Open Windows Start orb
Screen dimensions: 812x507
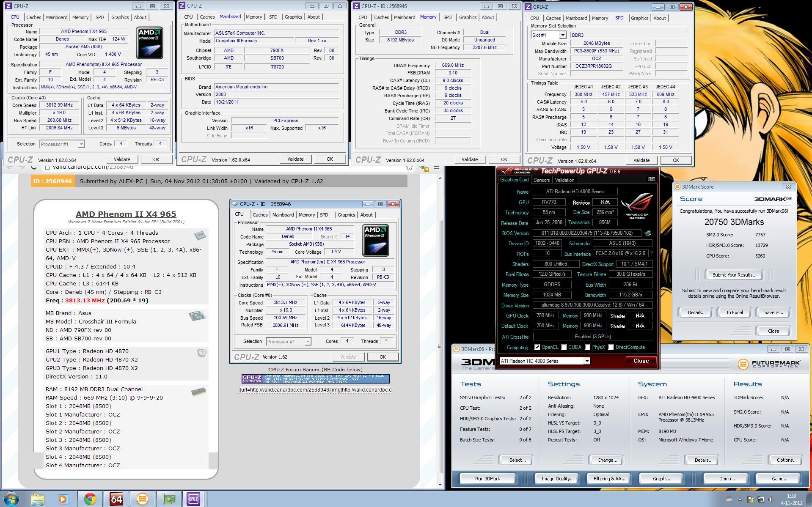click(x=11, y=499)
